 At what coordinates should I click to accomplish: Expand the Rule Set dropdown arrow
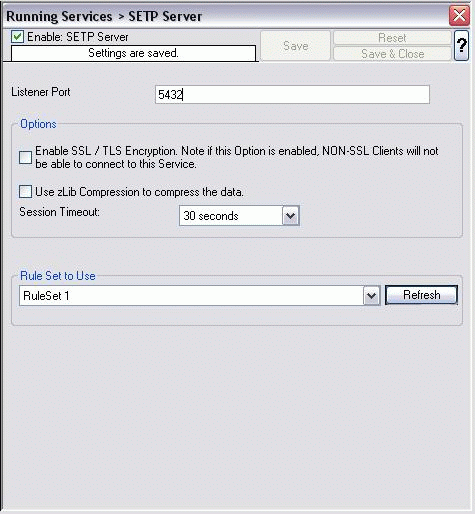(x=372, y=295)
